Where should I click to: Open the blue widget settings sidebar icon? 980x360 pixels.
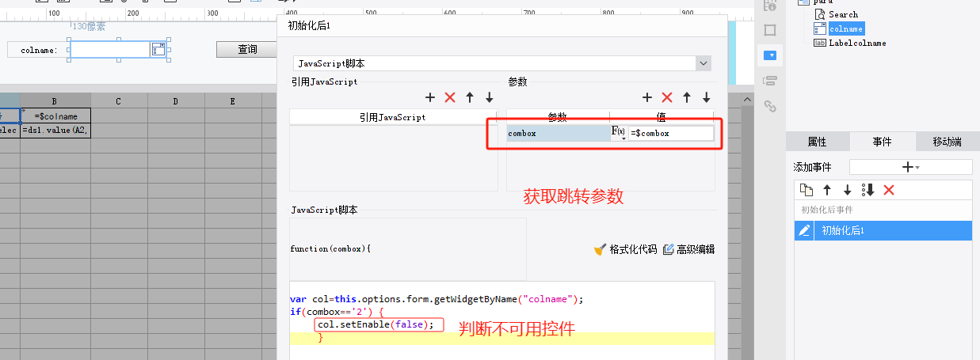point(769,55)
